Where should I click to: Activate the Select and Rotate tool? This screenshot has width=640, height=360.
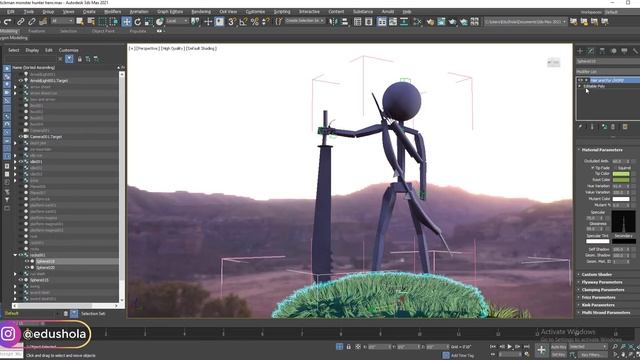(x=138, y=22)
